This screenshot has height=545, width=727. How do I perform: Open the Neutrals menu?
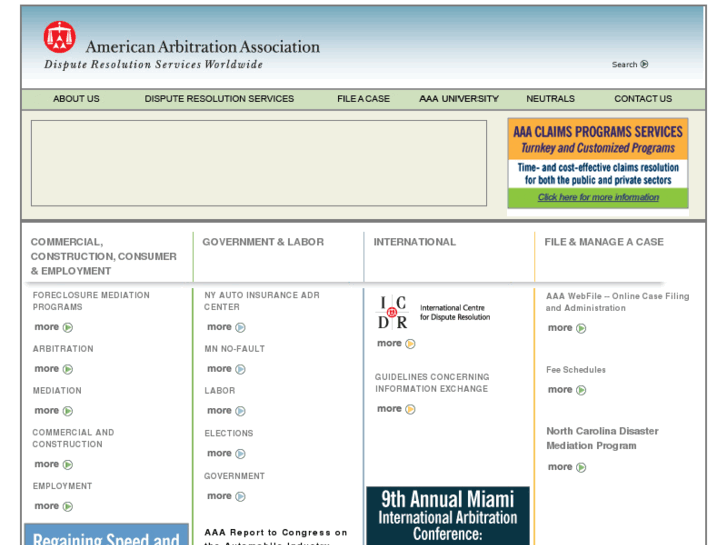(550, 99)
